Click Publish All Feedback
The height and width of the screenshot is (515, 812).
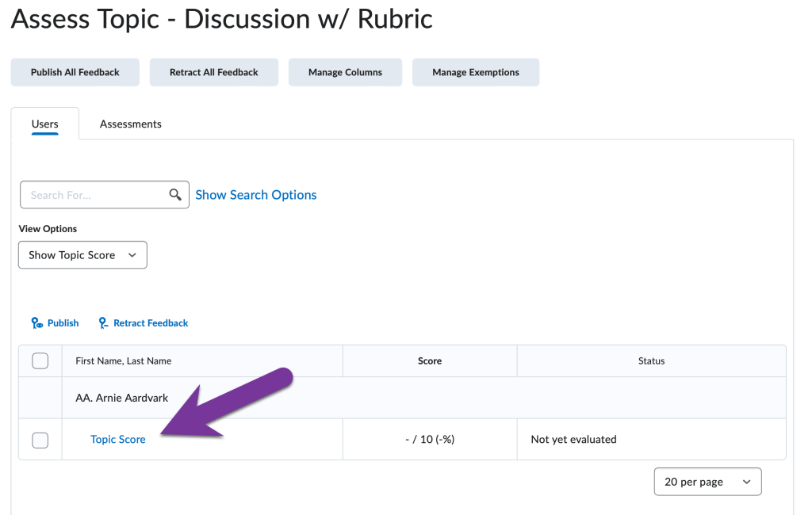75,71
